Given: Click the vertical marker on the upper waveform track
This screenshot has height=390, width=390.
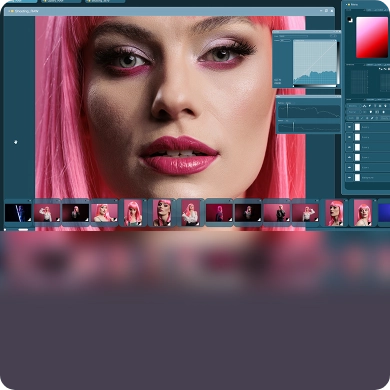Looking at the screenshot, I should (x=288, y=110).
